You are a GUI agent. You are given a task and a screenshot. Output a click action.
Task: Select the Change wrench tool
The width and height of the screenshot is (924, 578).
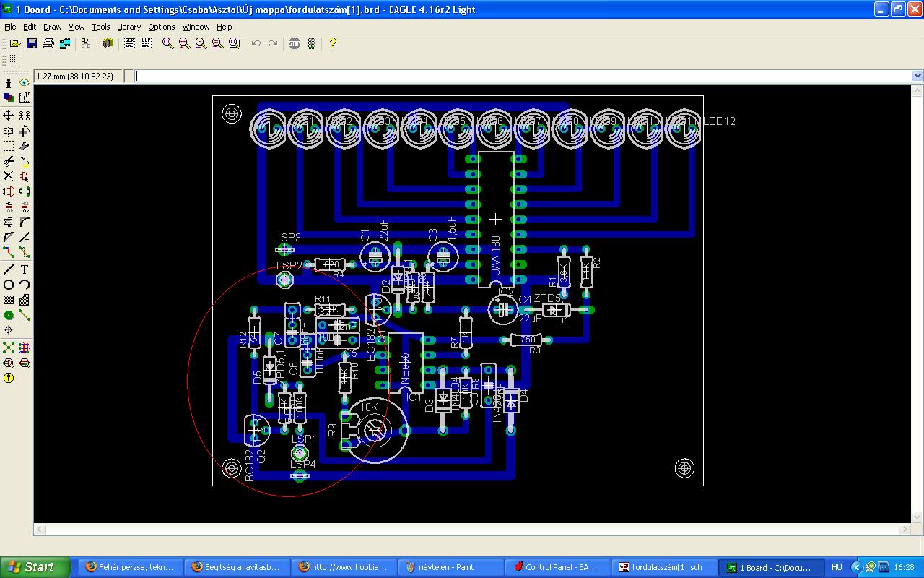[x=25, y=146]
